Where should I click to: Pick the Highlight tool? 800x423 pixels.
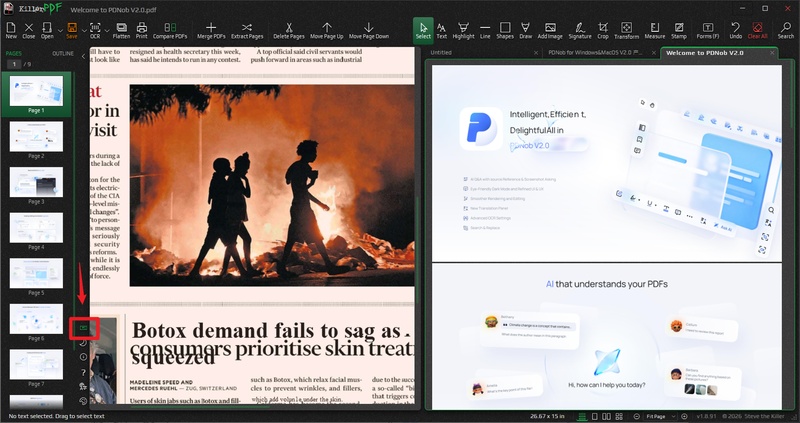463,30
